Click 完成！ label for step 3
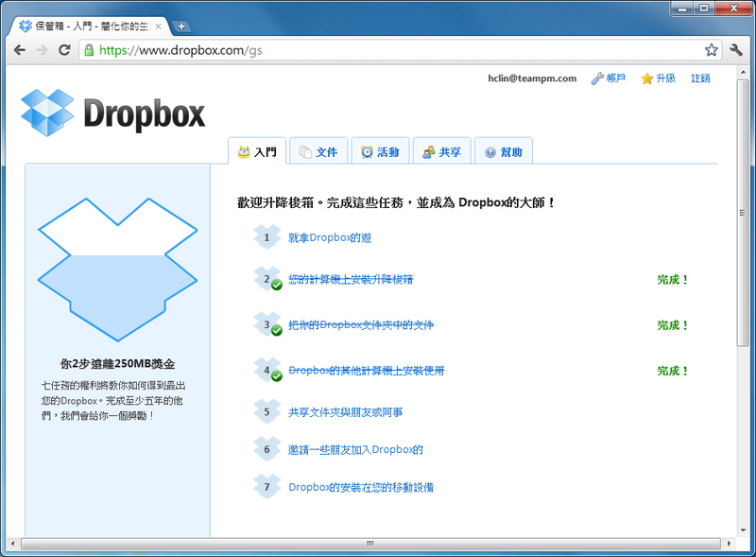Viewport: 756px width, 557px height. [672, 325]
